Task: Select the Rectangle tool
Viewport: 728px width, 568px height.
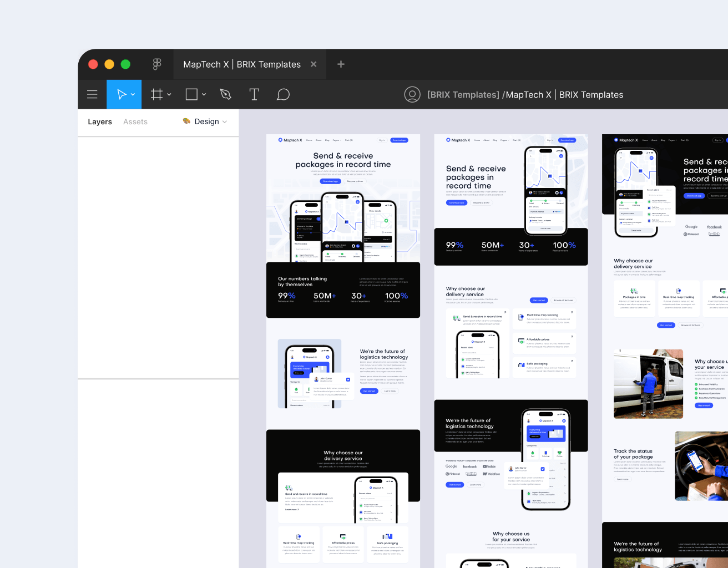Action: point(191,94)
